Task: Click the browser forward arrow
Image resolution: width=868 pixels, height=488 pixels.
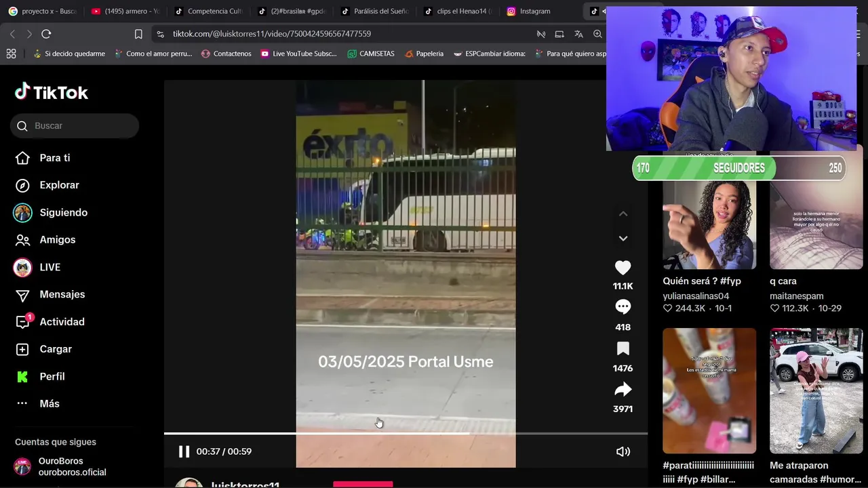Action: pyautogui.click(x=28, y=34)
